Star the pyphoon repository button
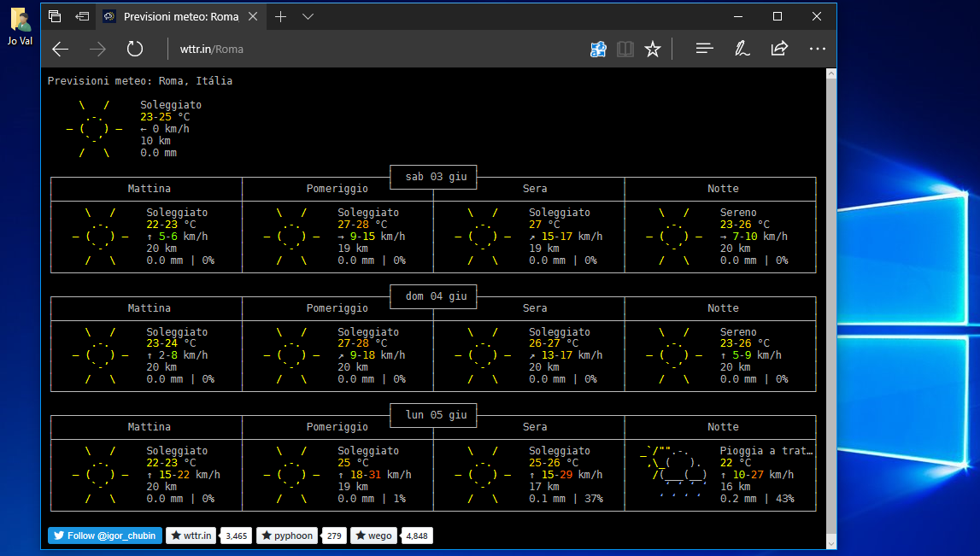Image resolution: width=980 pixels, height=556 pixels. [287, 536]
